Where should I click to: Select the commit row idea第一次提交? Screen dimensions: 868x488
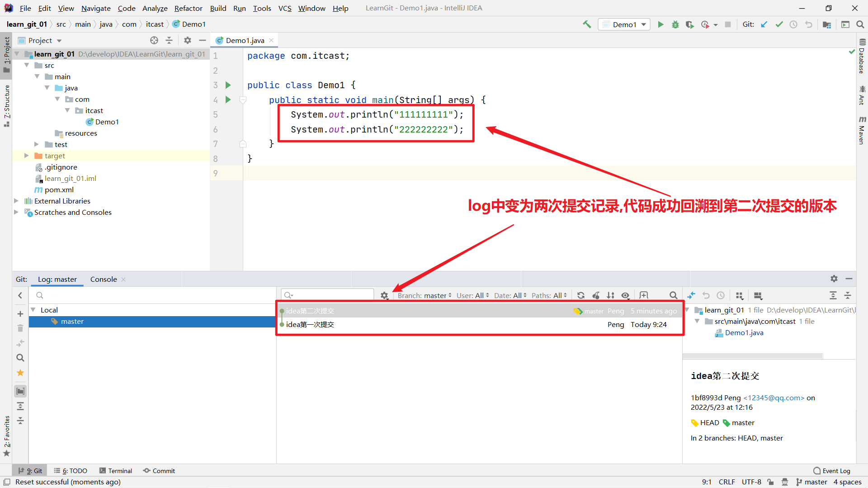click(480, 324)
